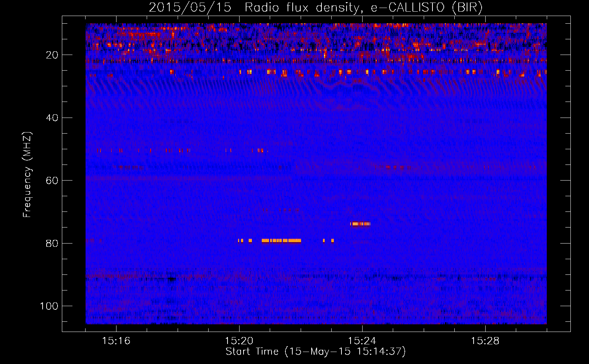Click the frequency tick label '80'

(x=52, y=243)
